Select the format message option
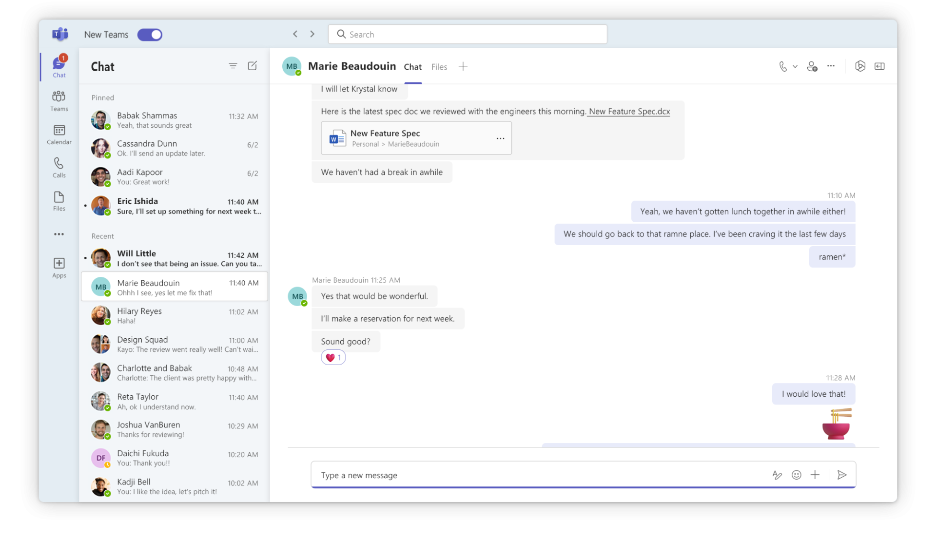936x560 pixels. tap(778, 475)
